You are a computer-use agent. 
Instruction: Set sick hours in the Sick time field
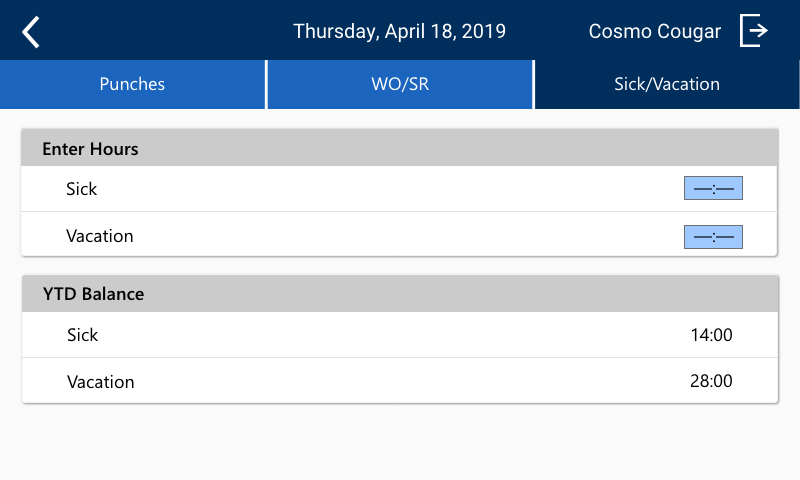(713, 188)
